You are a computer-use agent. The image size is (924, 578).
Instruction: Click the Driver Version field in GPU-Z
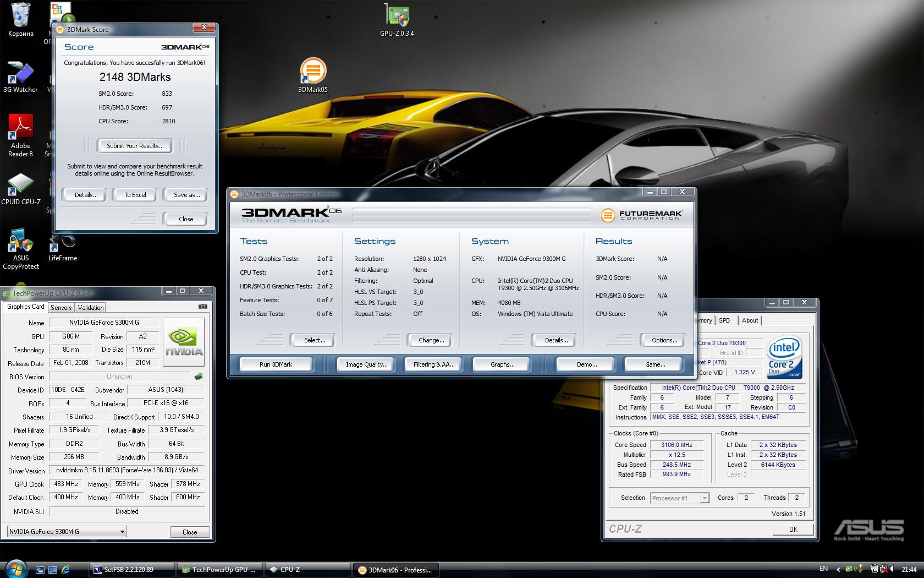coord(127,471)
